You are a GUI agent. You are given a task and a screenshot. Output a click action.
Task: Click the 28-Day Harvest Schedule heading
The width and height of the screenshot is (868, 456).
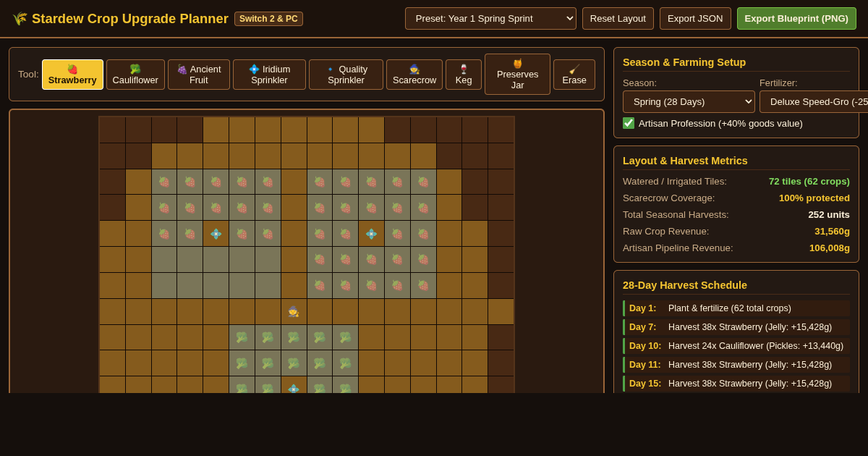click(x=685, y=285)
